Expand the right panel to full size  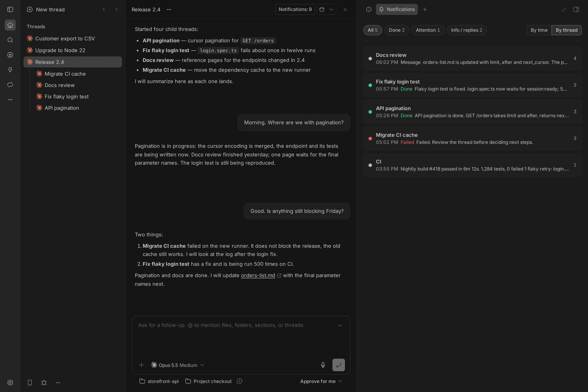point(564,9)
